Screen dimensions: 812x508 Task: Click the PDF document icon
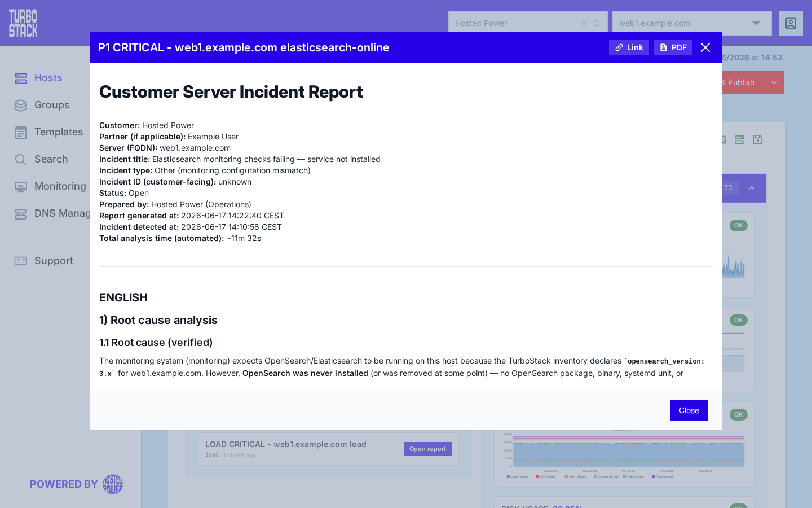click(664, 47)
